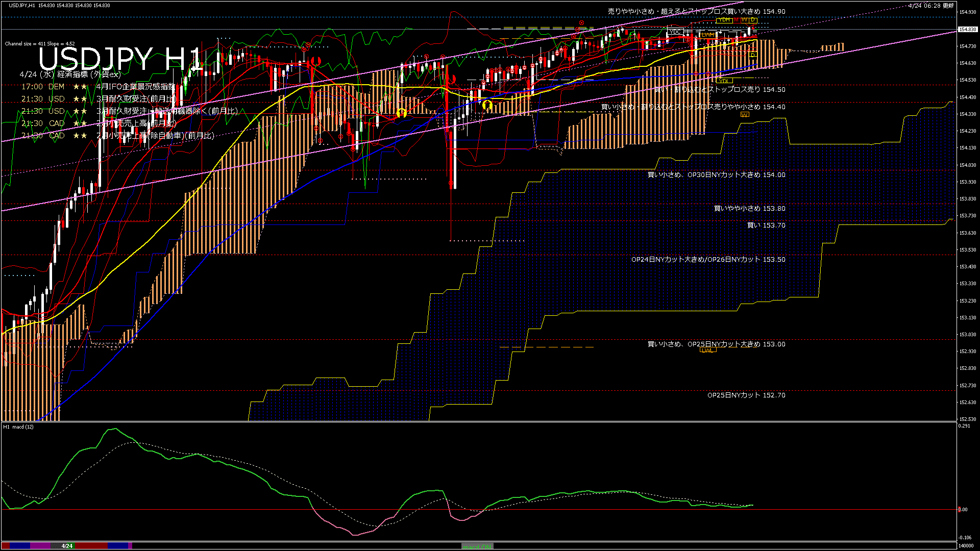Viewport: 980px width, 551px height.
Task: Click the red M pivot label
Action: tap(736, 20)
